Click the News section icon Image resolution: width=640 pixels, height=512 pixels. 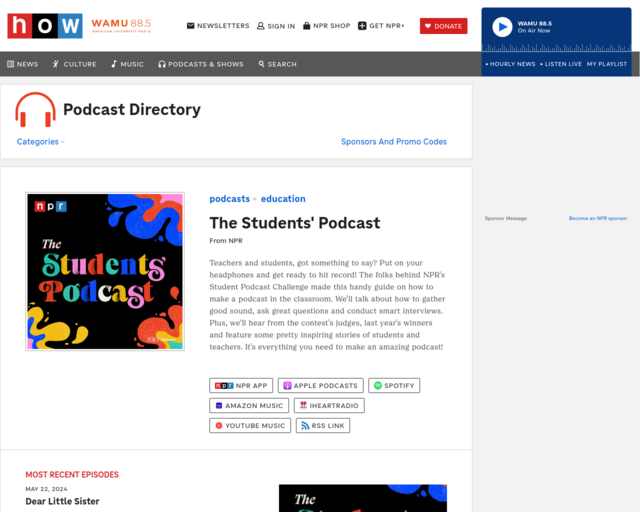[11, 64]
